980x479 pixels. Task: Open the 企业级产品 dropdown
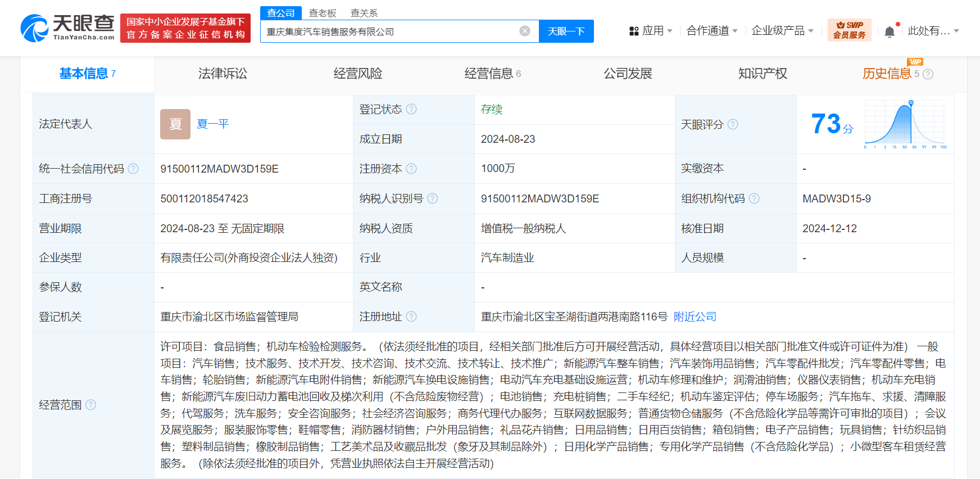tap(782, 31)
